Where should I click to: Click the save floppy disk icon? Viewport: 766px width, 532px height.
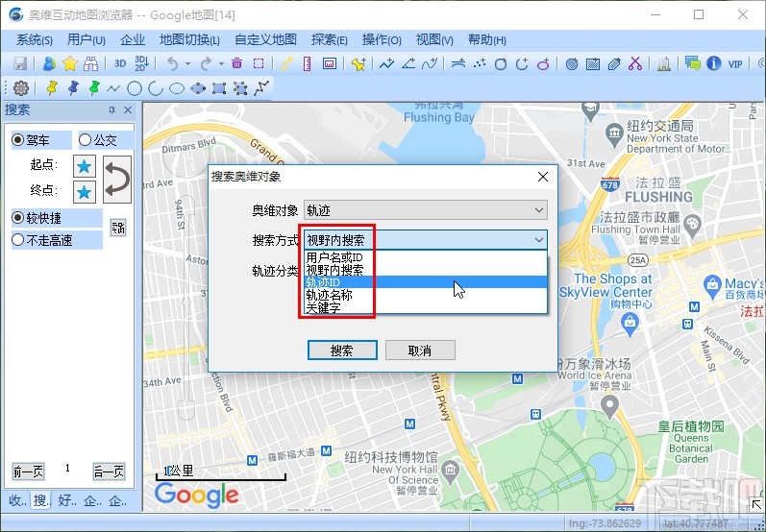click(20, 63)
